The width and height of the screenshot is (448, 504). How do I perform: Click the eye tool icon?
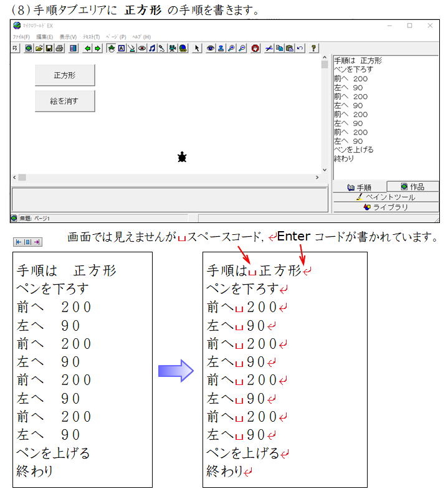coord(211,48)
